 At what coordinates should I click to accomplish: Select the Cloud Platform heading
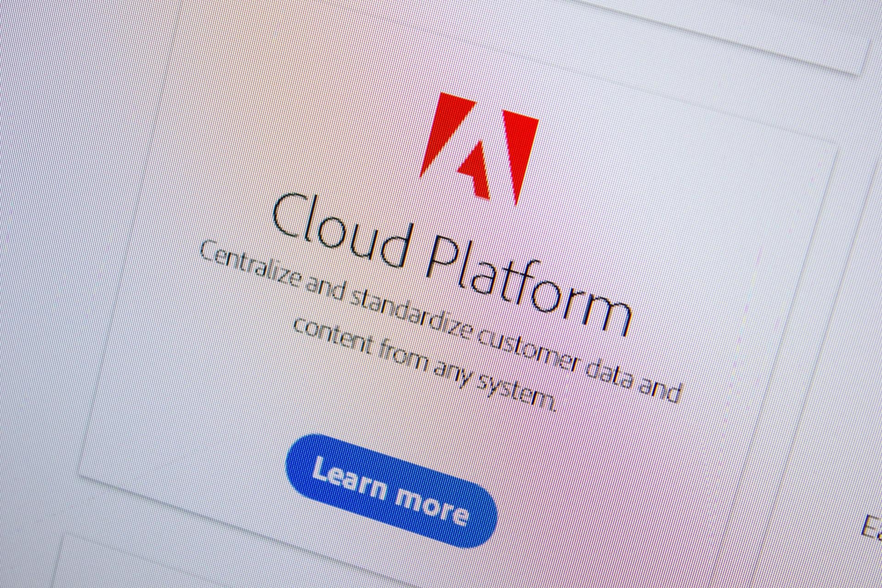[452, 263]
